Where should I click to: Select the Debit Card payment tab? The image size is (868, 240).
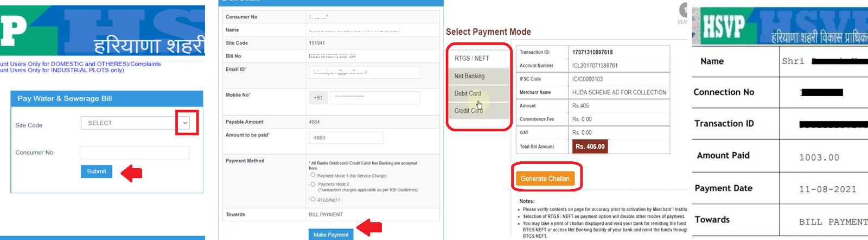480,93
